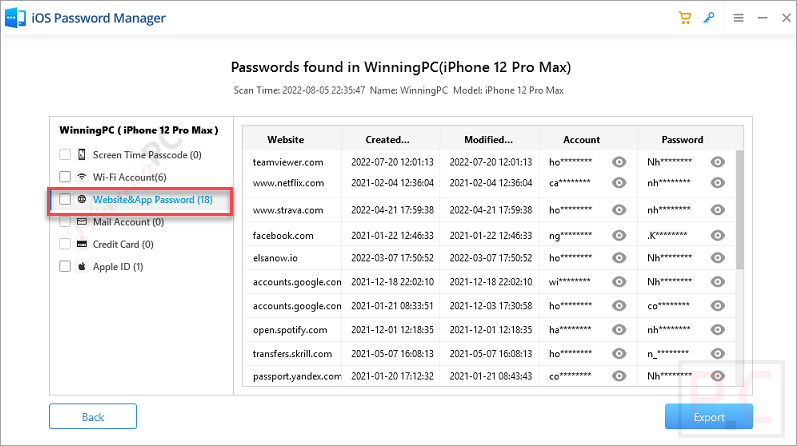Show the www.netflix.com password
Screen dimensions: 797x446
point(718,183)
